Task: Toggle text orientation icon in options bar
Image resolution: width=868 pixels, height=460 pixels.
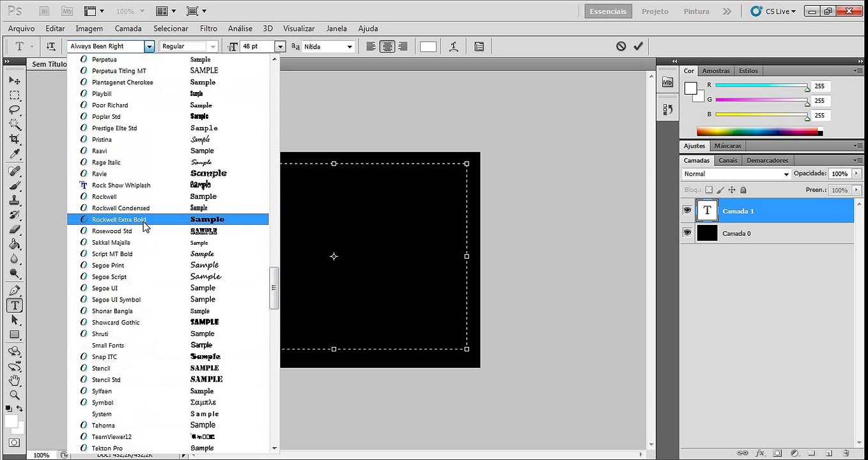Action: (50, 46)
